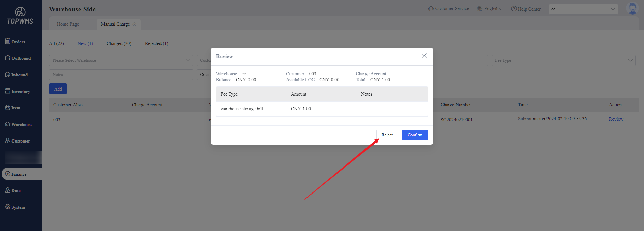Click the Notes input field
This screenshot has width=644, height=231.
(x=121, y=75)
